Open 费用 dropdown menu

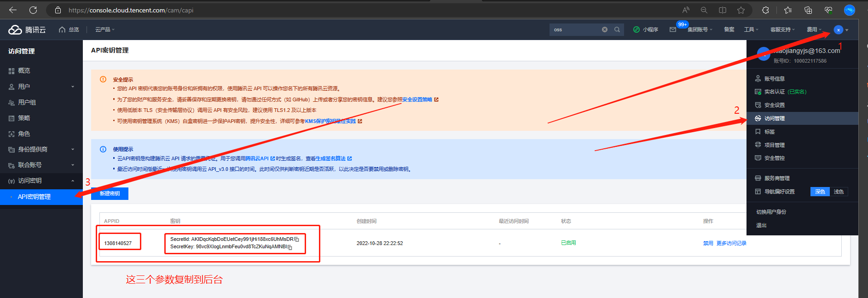(x=814, y=29)
